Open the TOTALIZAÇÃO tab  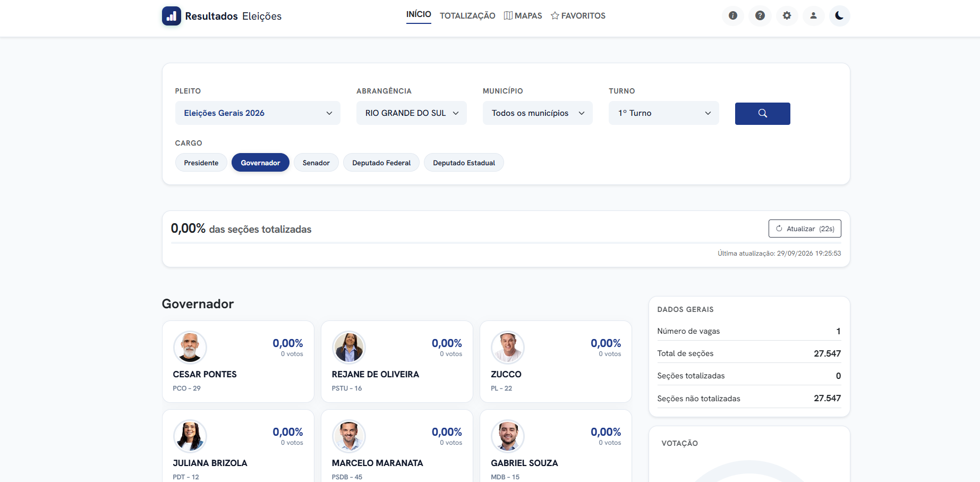(467, 16)
